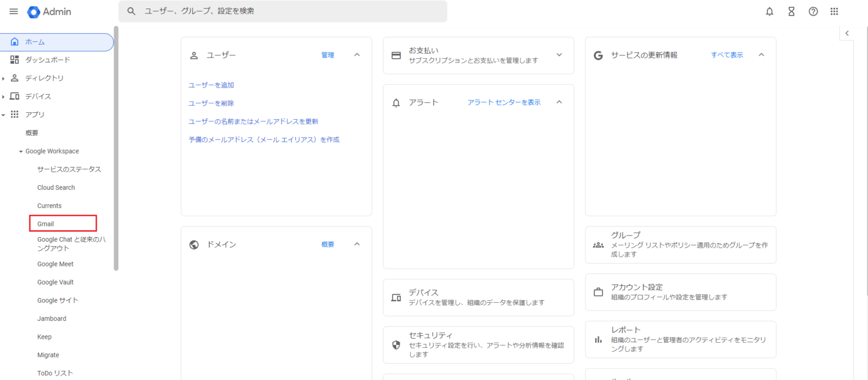The width and height of the screenshot is (868, 380).
Task: Select ダッシュボード in the sidebar
Action: [x=47, y=60]
